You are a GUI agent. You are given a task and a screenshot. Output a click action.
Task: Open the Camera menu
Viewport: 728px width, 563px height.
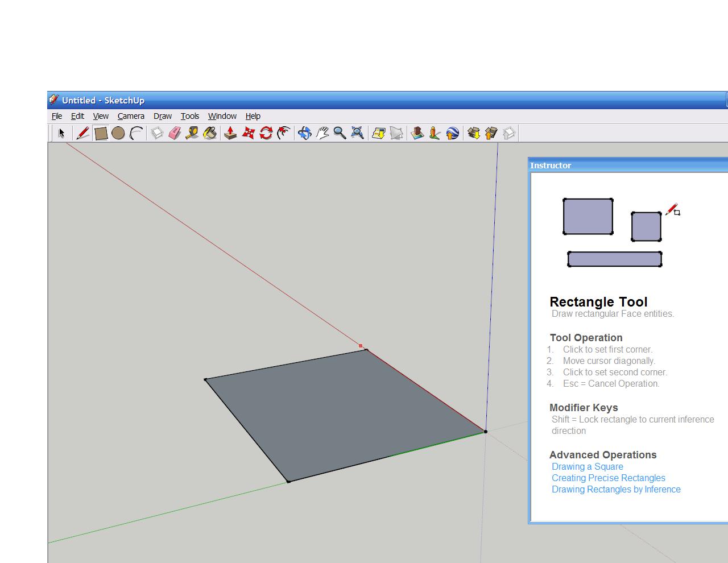click(x=130, y=116)
